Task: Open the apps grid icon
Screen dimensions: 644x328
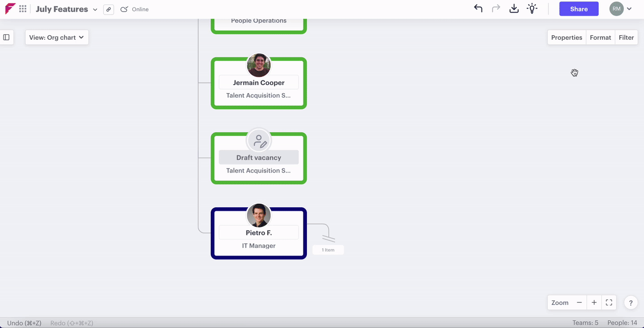Action: pos(23,9)
